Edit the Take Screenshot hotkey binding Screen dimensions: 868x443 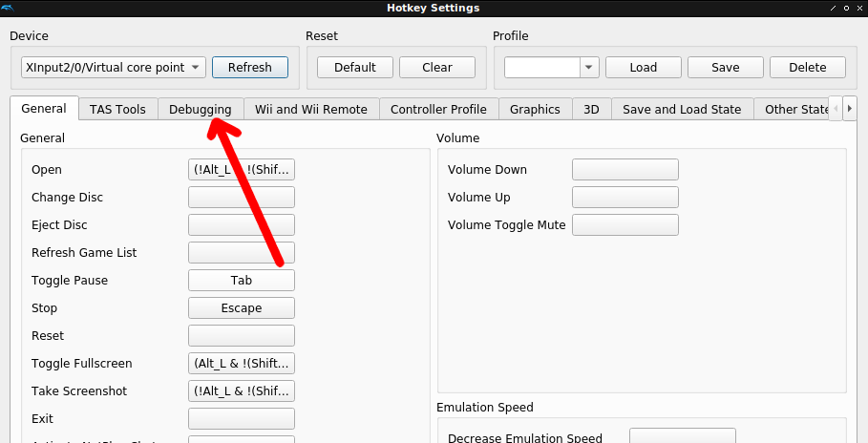coord(242,390)
